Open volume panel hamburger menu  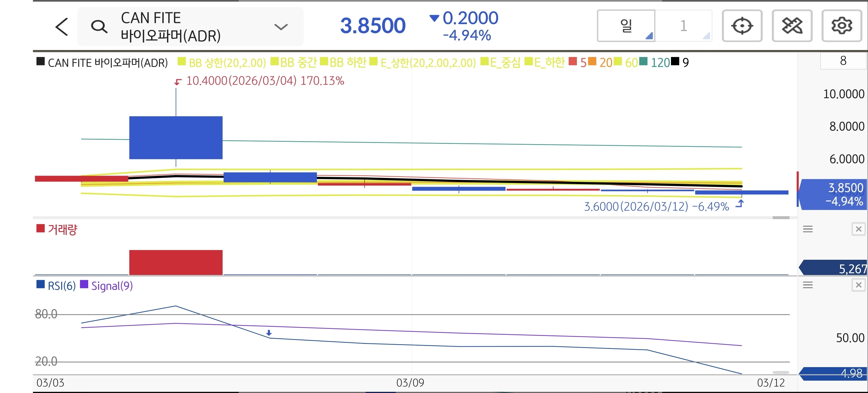tap(808, 229)
